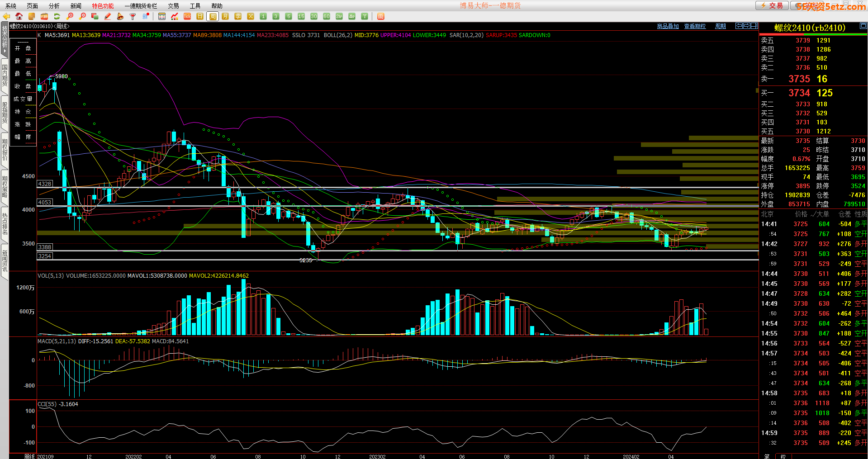The image size is (868, 459).
Task: Click the 卖一 price 3735
Action: (x=799, y=79)
